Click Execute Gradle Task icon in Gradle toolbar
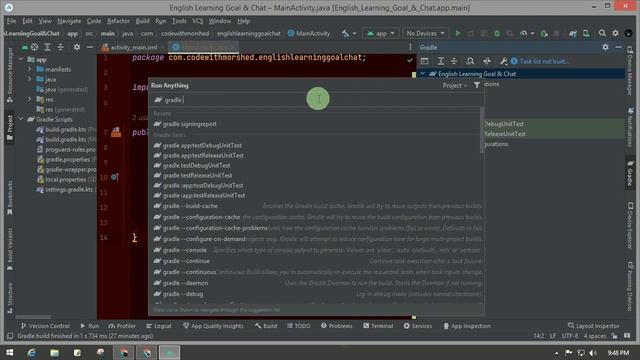The width and height of the screenshot is (640, 360). [424, 61]
